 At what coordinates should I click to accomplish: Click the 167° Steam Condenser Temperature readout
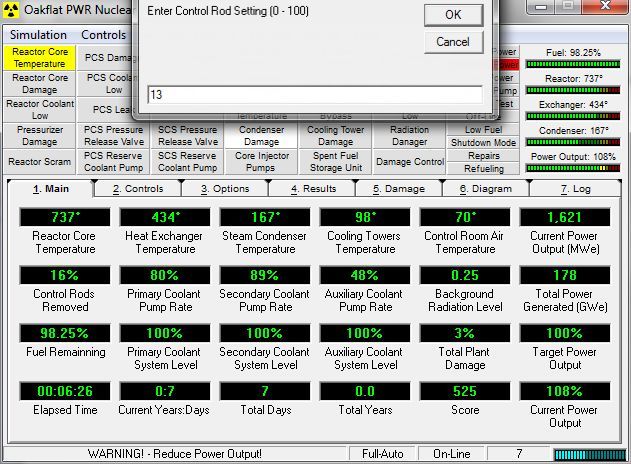coord(265,217)
